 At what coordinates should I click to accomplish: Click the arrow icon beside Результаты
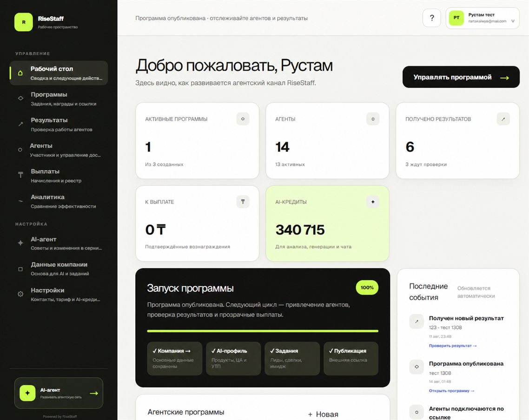click(x=20, y=124)
